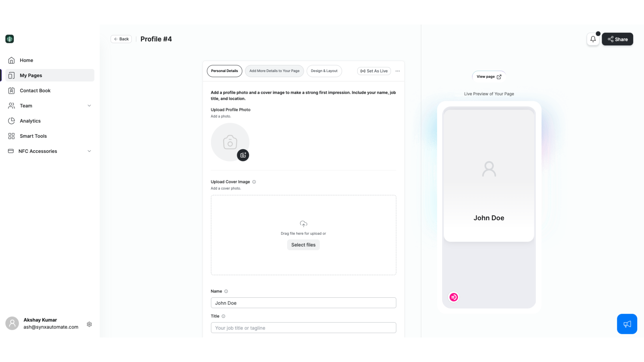Click the Share button icon
The height and width of the screenshot is (362, 644).
tap(610, 39)
